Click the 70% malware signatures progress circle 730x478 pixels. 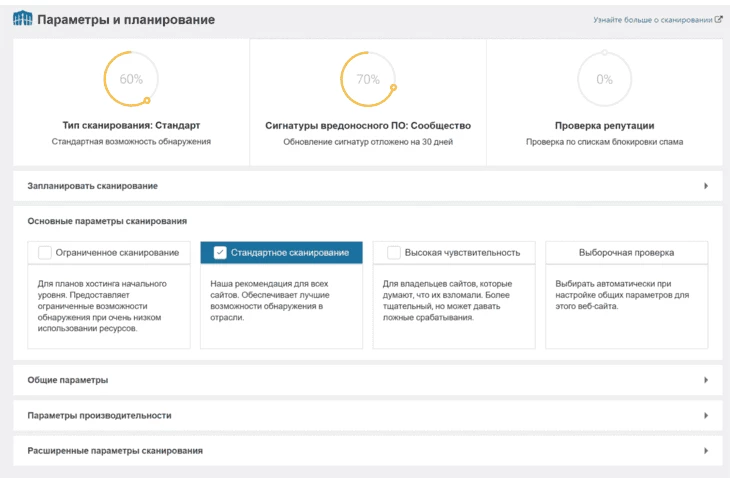pyautogui.click(x=368, y=79)
